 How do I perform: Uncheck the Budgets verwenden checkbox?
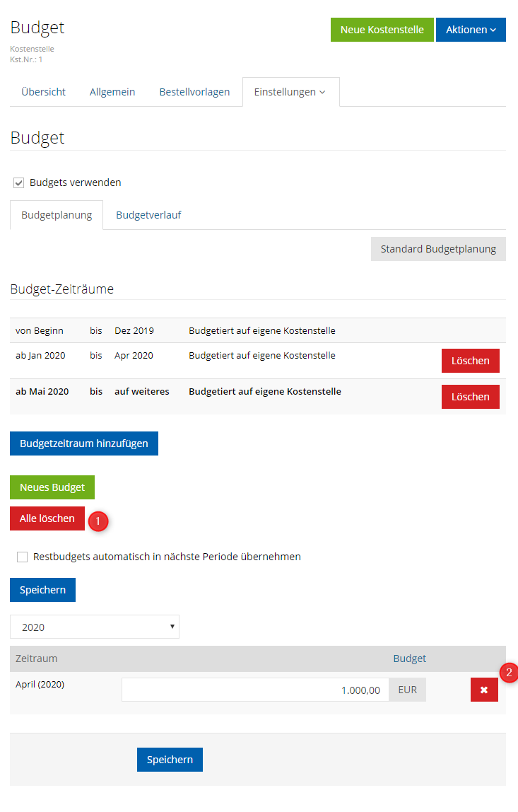(x=19, y=183)
